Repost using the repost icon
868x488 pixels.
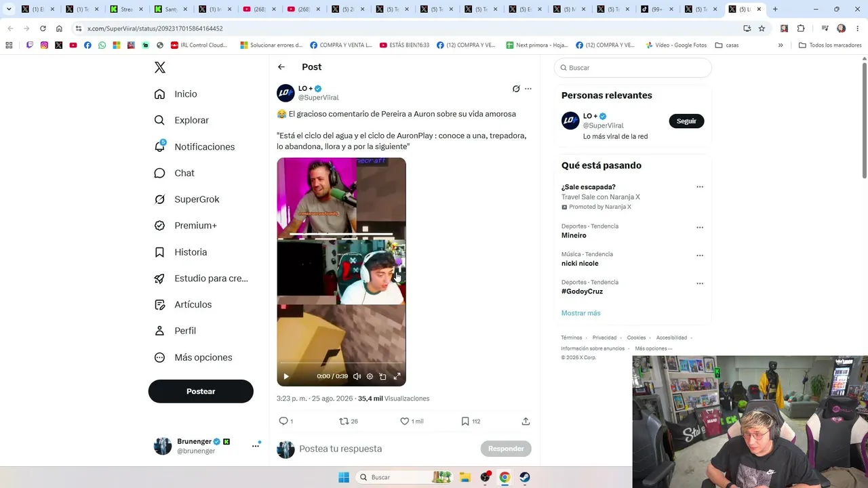pyautogui.click(x=343, y=421)
